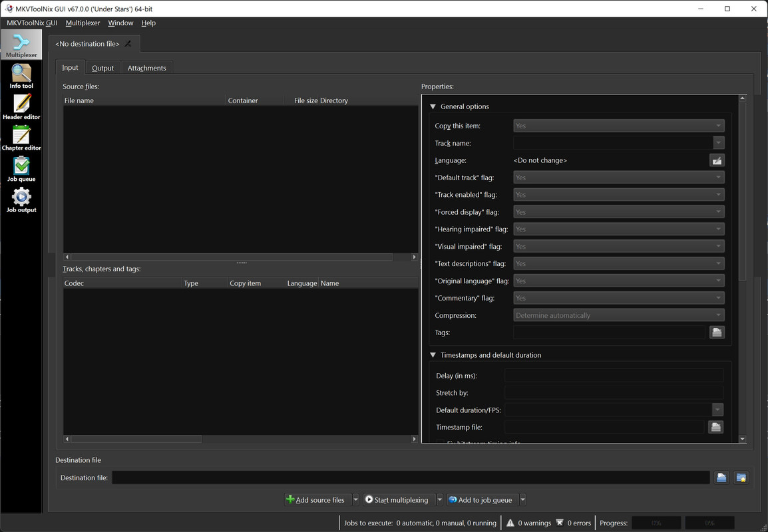Click the Language column header in tracks
768x532 pixels.
(x=301, y=283)
